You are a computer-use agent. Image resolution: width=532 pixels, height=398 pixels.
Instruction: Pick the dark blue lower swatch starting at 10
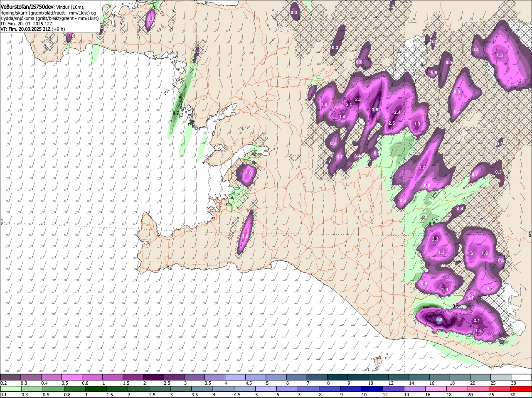click(372, 389)
